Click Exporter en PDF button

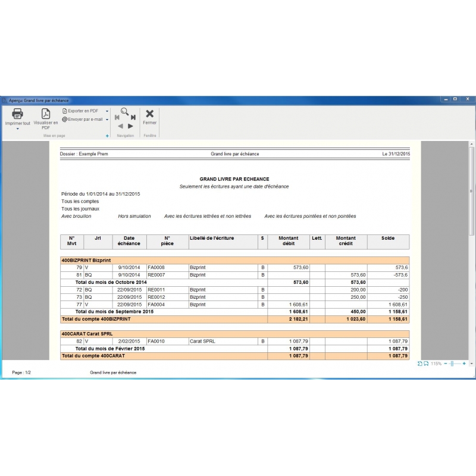coord(81,111)
